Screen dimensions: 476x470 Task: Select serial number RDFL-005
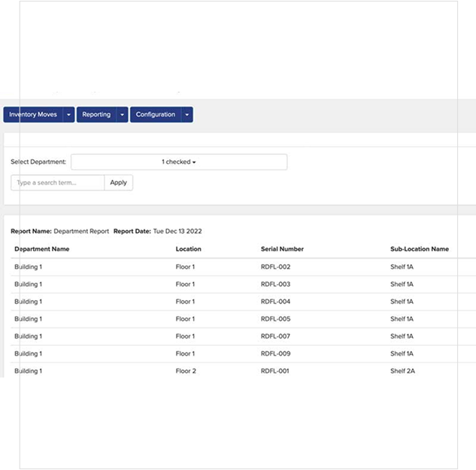click(276, 319)
